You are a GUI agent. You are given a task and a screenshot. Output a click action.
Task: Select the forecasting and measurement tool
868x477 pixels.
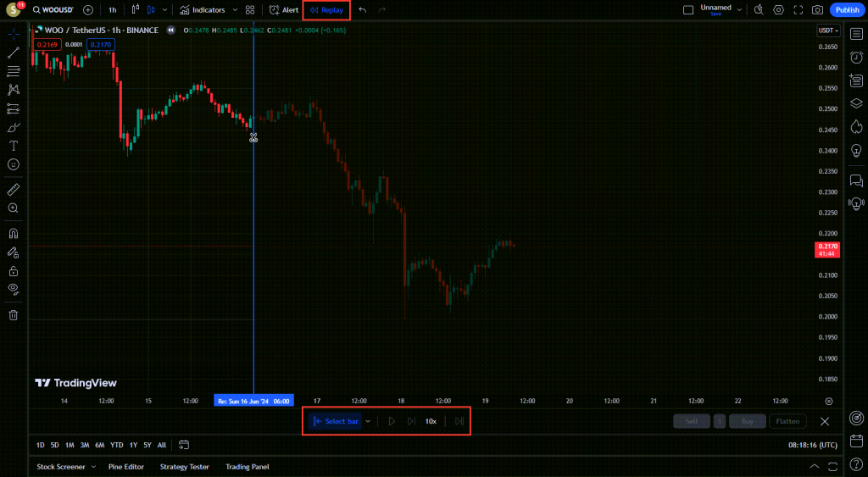coord(14,109)
